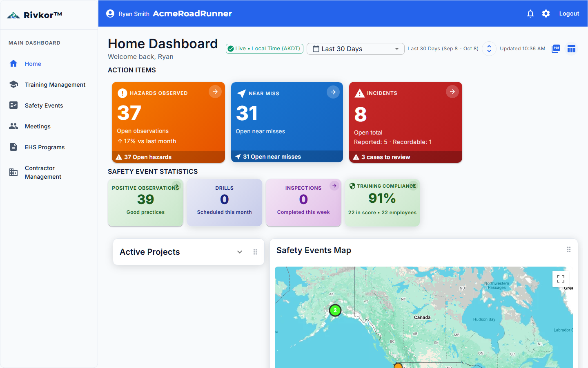Click 'Good practices' label
The width and height of the screenshot is (588, 368).
coord(145,212)
